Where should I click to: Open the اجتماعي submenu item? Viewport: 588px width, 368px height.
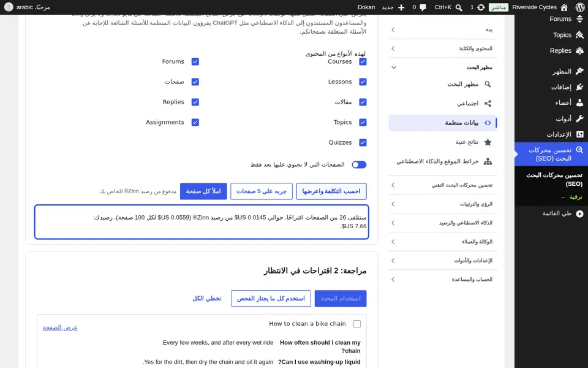click(443, 103)
